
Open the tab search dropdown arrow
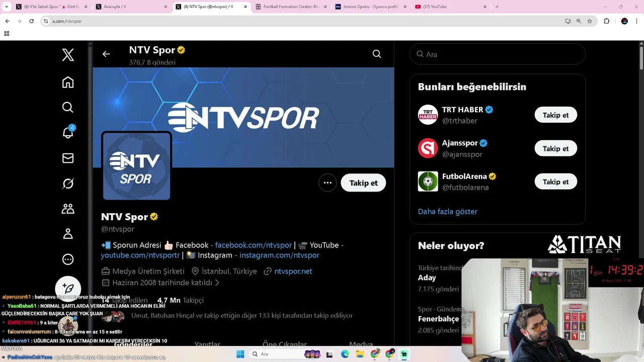(x=7, y=7)
